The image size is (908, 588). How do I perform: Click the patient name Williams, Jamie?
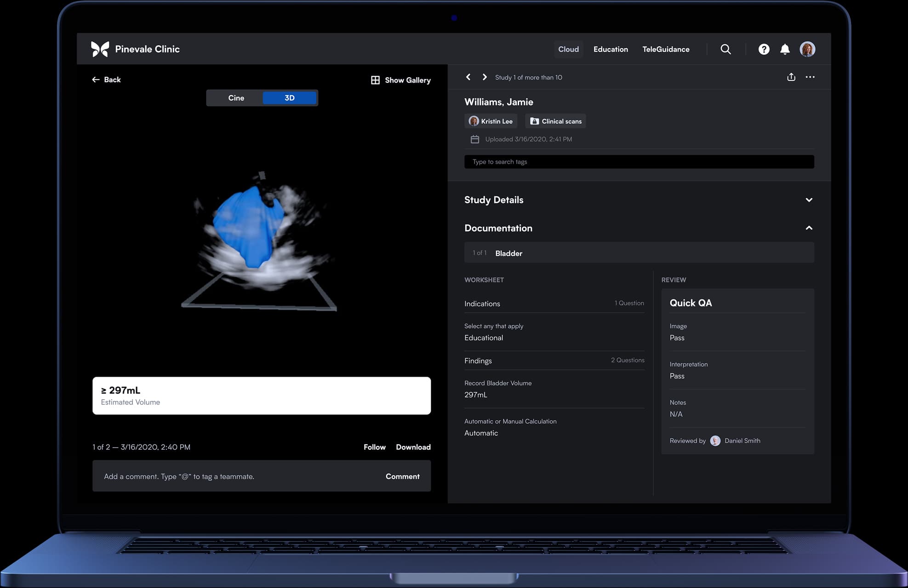click(499, 102)
